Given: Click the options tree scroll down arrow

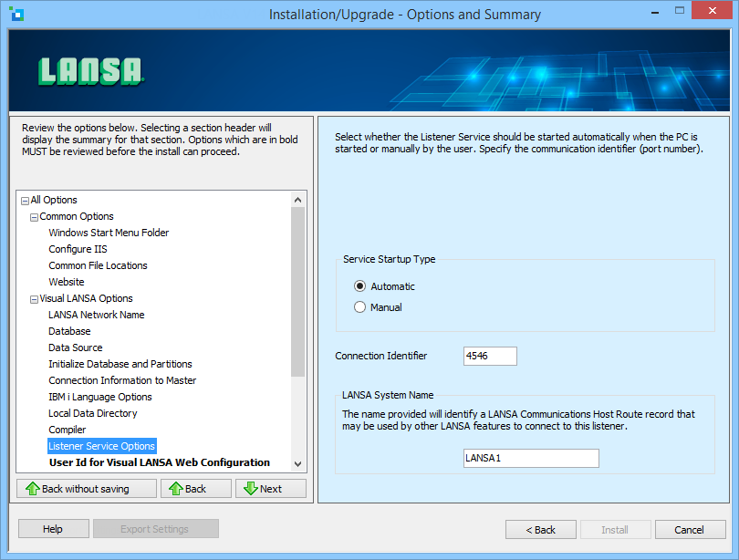Looking at the screenshot, I should click(297, 464).
